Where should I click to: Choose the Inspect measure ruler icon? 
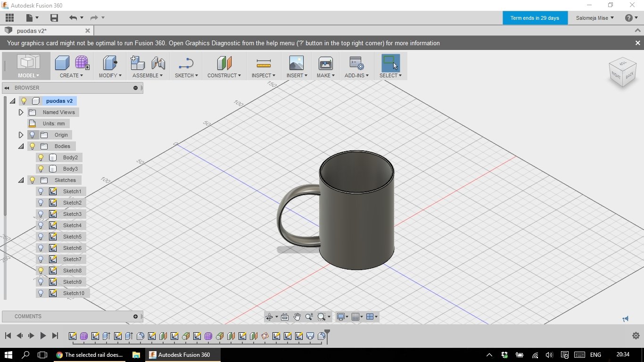tap(264, 63)
